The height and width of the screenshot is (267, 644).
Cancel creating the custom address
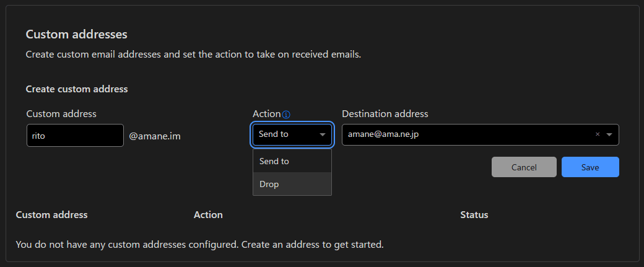point(524,167)
